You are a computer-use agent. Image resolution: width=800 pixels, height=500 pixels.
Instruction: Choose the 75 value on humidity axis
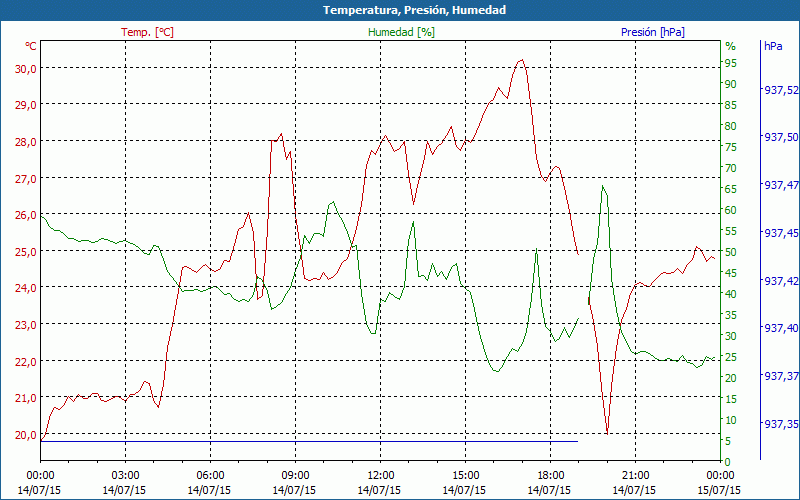[x=731, y=147]
